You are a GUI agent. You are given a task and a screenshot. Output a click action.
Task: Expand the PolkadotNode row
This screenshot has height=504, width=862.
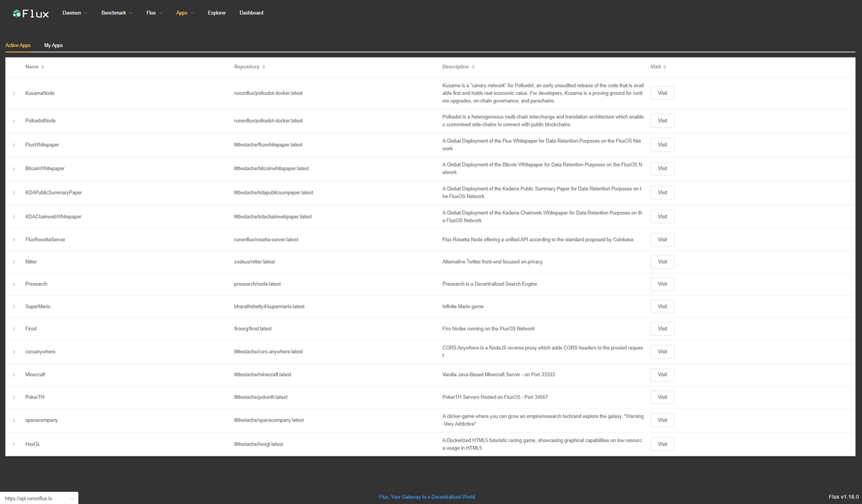coord(14,121)
